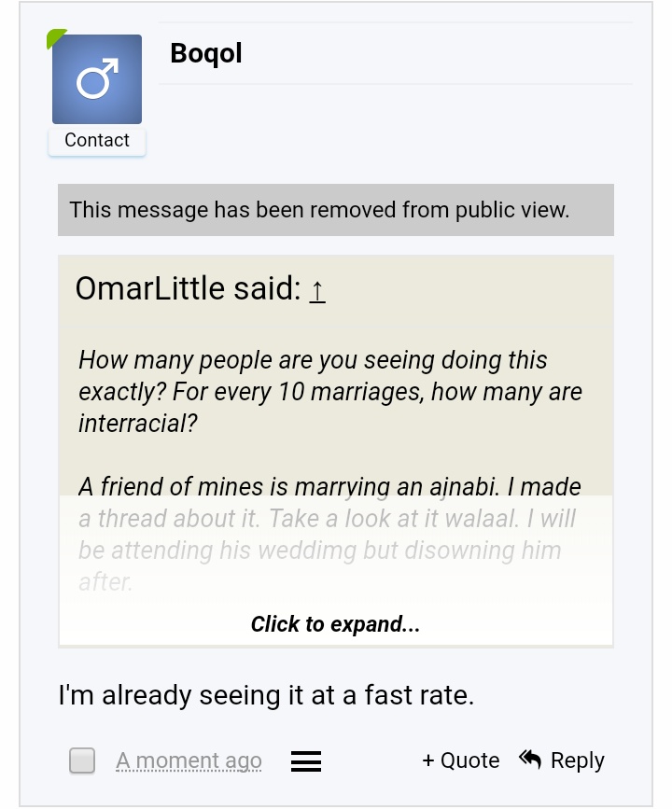
Task: Click the "OmarLittle said:" quote attribution
Action: point(187,289)
